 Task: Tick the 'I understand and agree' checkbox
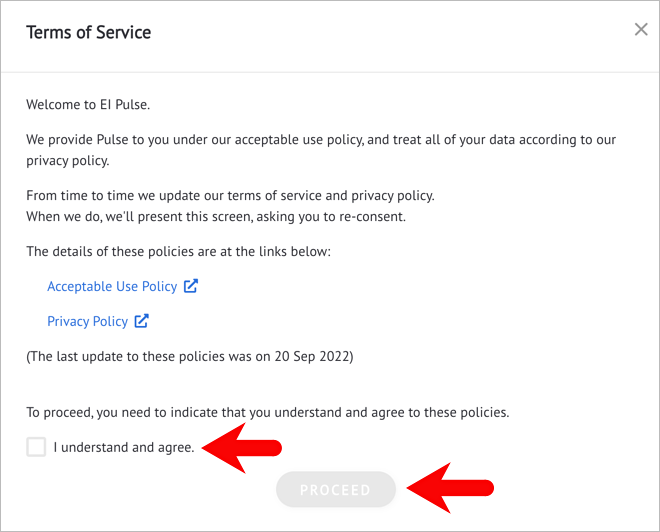pos(36,447)
